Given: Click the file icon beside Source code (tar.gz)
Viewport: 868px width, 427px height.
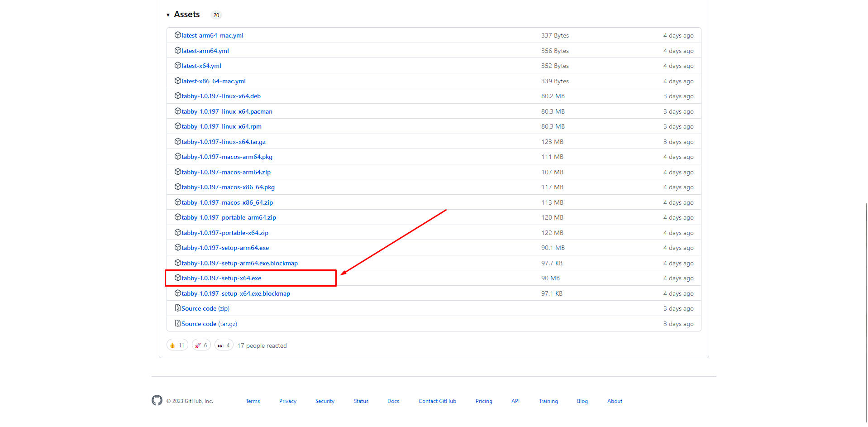Looking at the screenshot, I should tap(178, 323).
